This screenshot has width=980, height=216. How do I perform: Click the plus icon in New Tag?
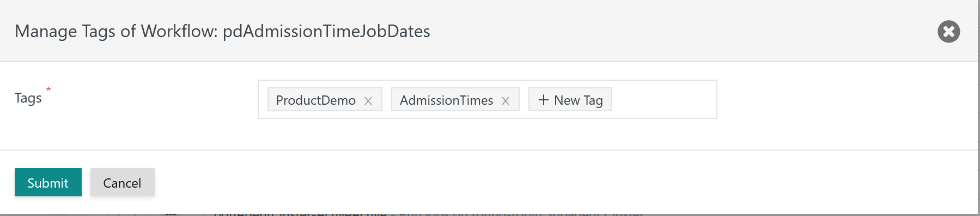[543, 100]
